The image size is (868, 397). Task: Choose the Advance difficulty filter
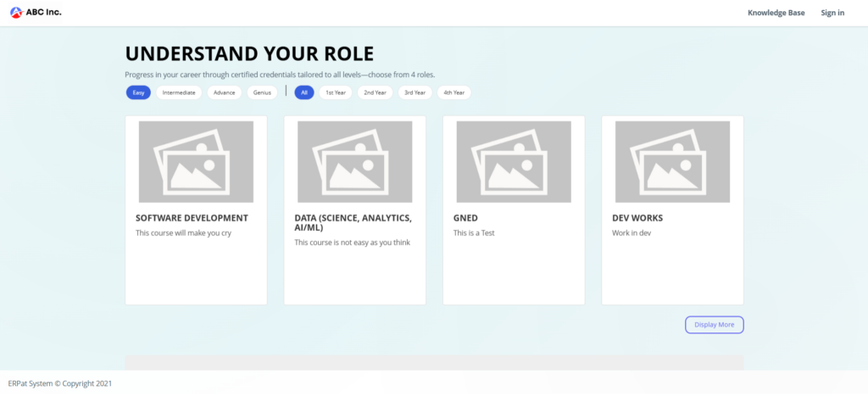(x=225, y=92)
